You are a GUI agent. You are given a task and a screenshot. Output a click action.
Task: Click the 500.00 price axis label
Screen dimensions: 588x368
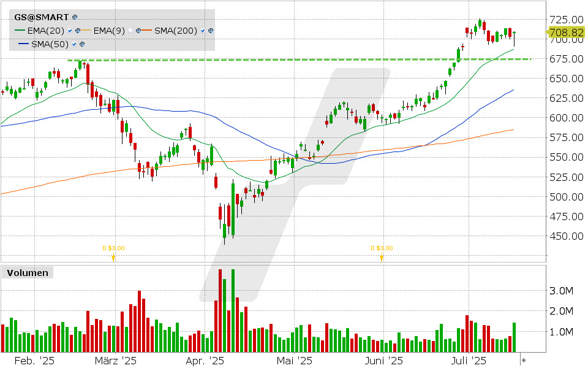pos(566,197)
